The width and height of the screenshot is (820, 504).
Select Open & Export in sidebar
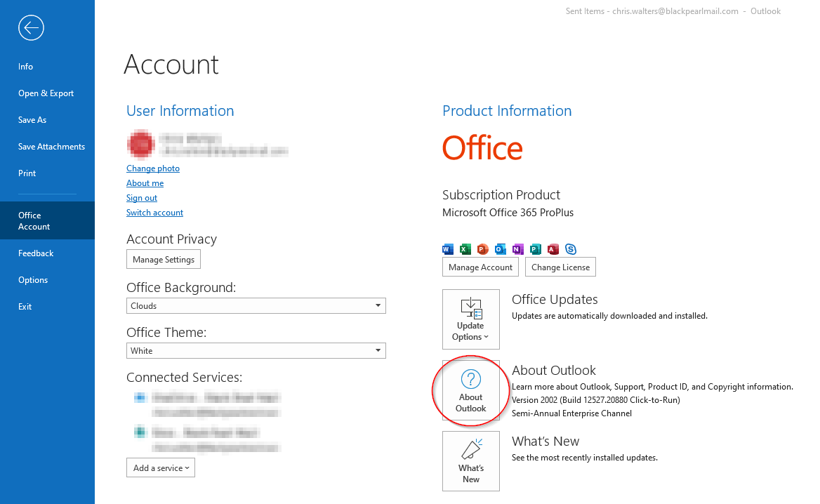(x=46, y=93)
